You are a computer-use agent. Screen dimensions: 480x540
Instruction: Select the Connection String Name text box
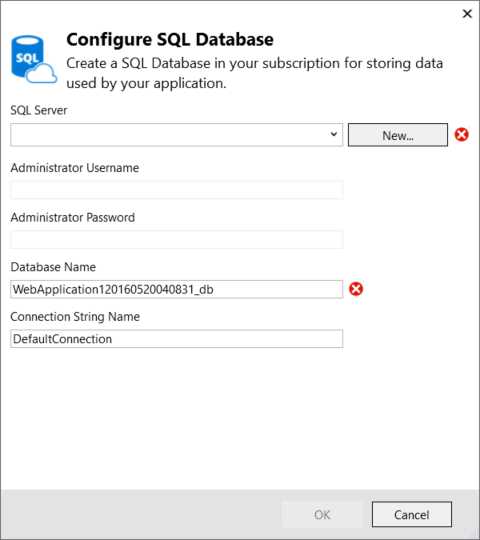176,339
